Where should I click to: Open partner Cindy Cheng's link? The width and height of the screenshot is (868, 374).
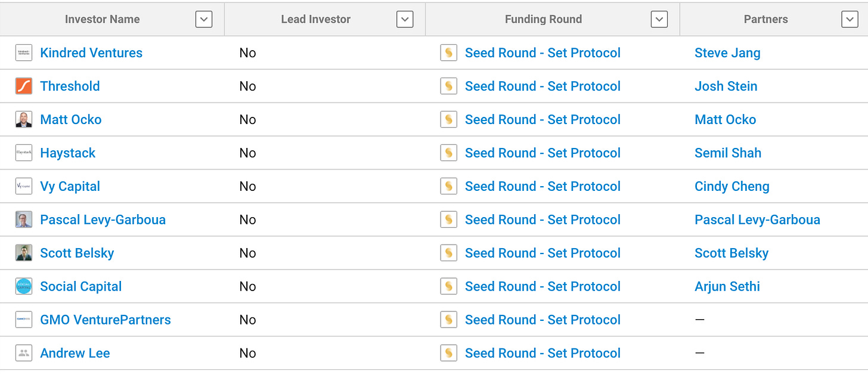point(732,186)
